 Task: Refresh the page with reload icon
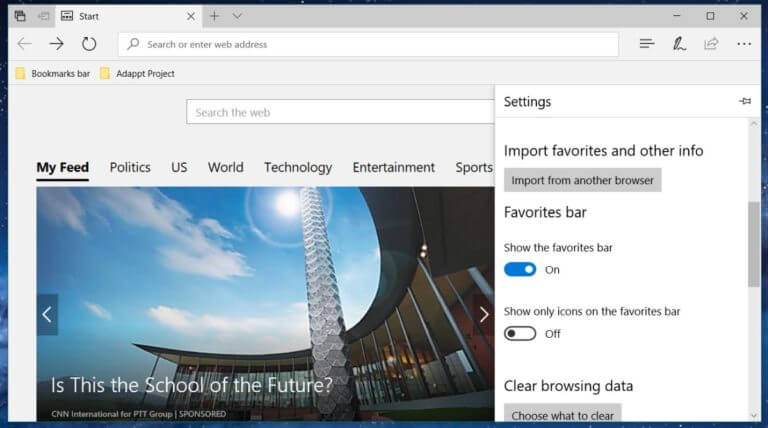tap(89, 44)
